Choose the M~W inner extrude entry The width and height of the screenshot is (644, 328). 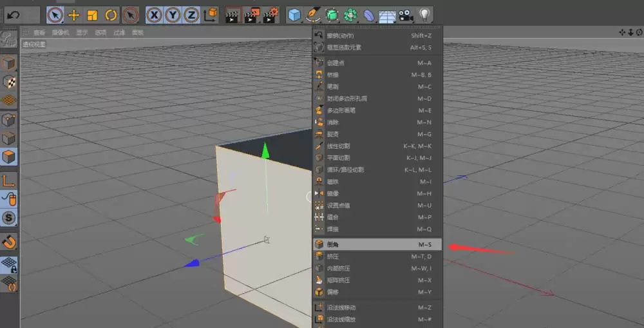click(377, 269)
